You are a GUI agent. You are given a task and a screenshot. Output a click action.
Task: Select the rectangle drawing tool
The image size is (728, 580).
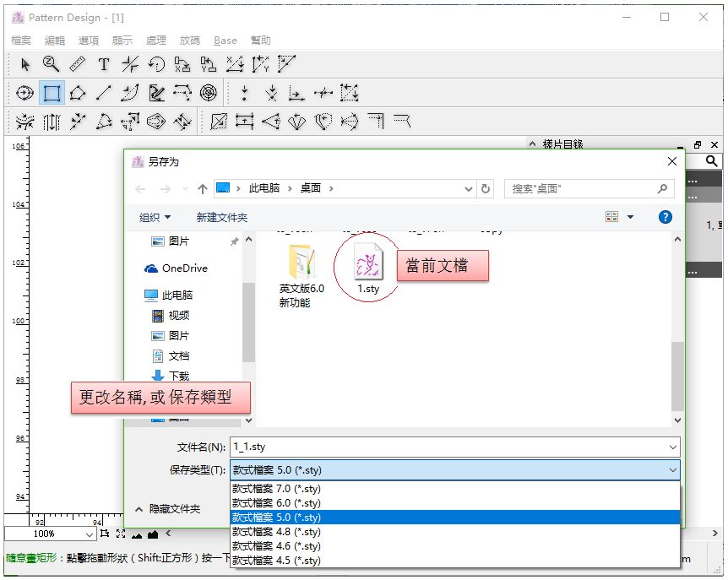tap(52, 93)
